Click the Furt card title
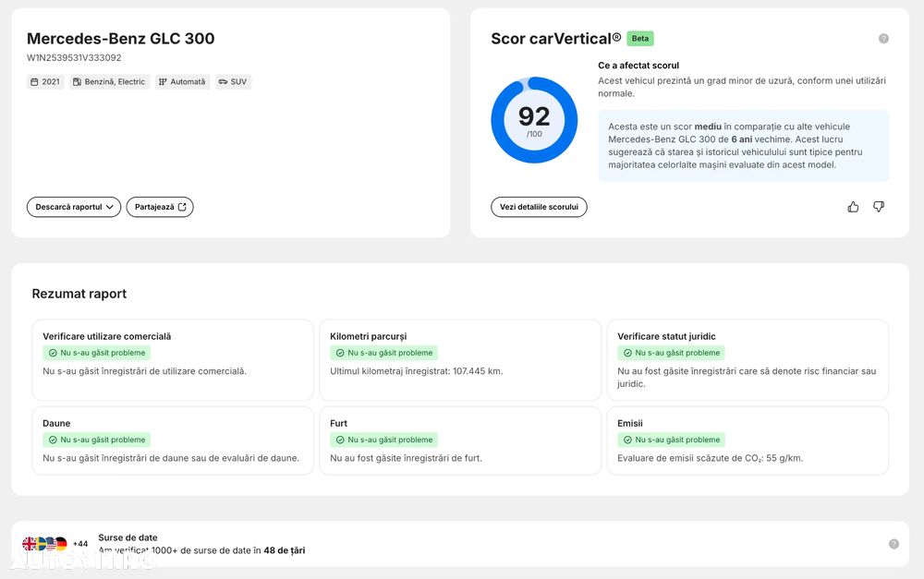Viewport: 924px width, 579px height. (x=339, y=423)
